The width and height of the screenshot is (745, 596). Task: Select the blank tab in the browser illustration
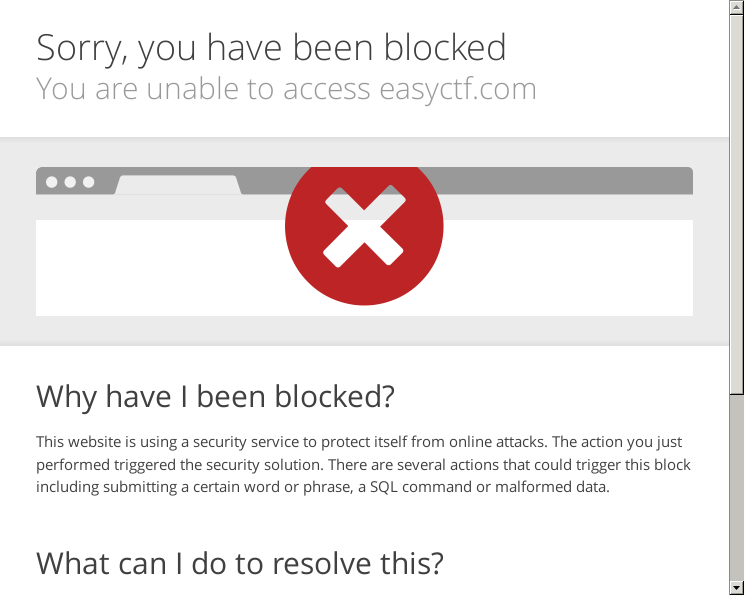(179, 185)
